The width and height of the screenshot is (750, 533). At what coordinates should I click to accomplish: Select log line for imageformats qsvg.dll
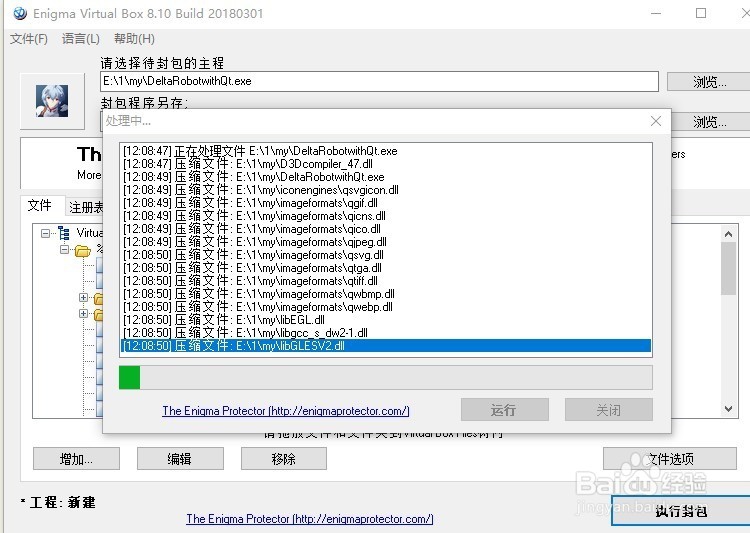(x=386, y=255)
